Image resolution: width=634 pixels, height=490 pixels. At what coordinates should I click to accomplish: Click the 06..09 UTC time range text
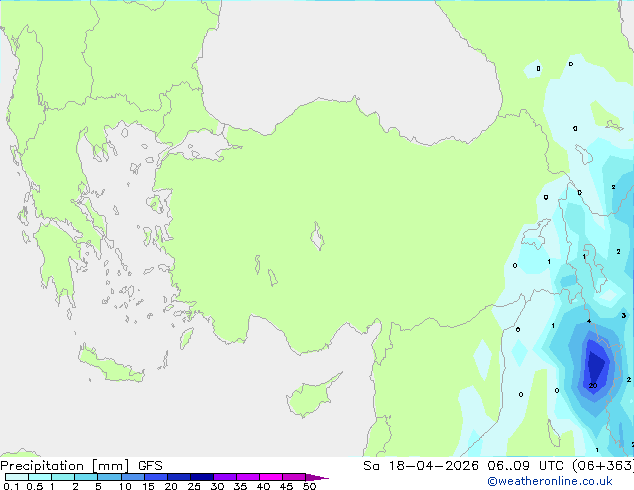pyautogui.click(x=525, y=465)
